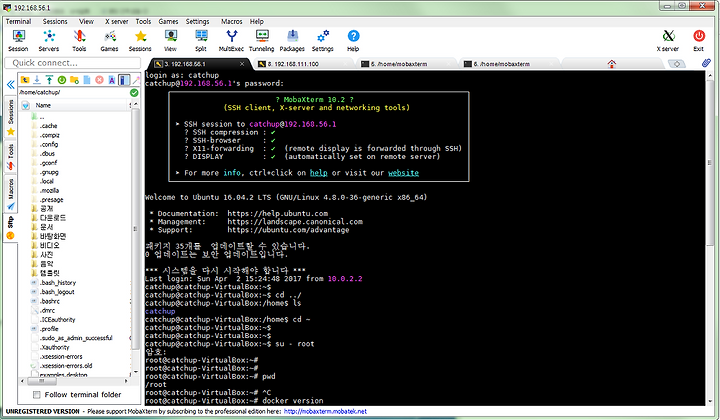Select the .config folder
This screenshot has height=420, width=720.
point(49,144)
